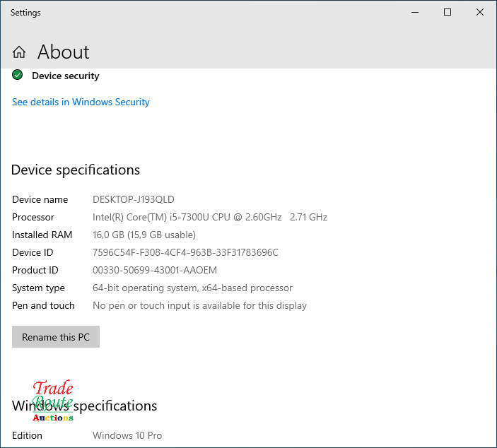The height and width of the screenshot is (448, 497).
Task: Click the Edition label
Action: click(x=27, y=435)
